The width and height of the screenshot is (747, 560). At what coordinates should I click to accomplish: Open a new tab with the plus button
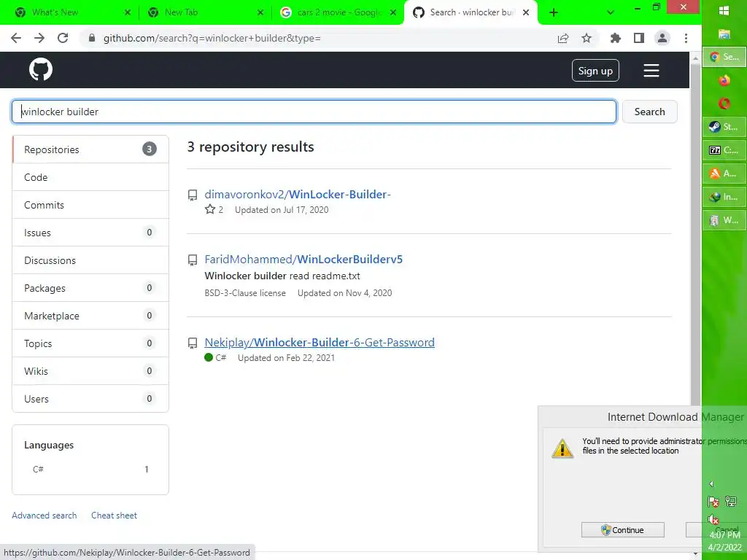pyautogui.click(x=554, y=12)
